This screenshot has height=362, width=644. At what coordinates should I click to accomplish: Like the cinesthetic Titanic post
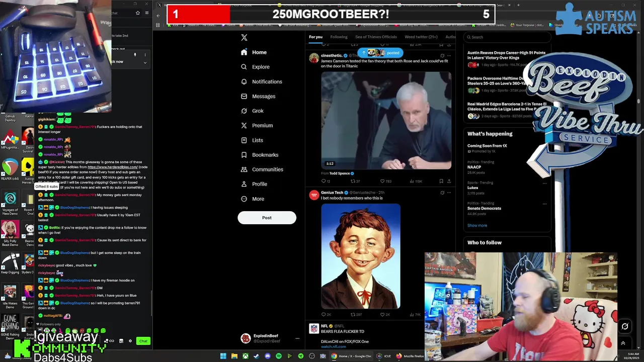click(385, 181)
